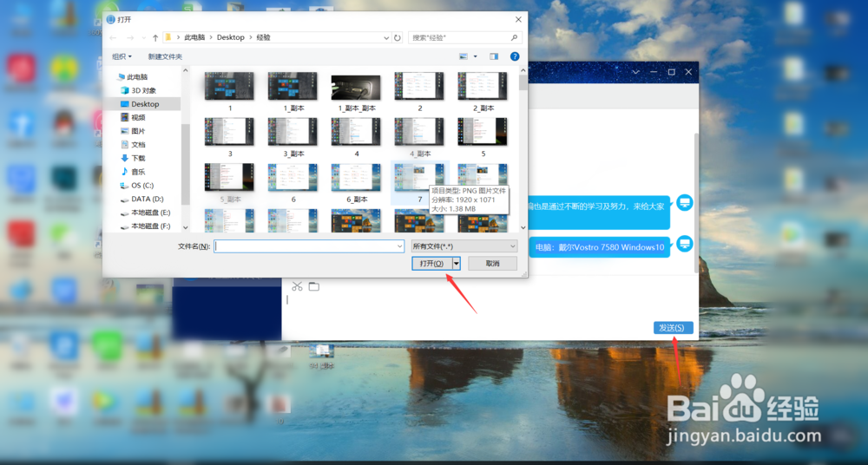The width and height of the screenshot is (868, 465).
Task: Click the arrow beside 打开 button
Action: click(457, 264)
